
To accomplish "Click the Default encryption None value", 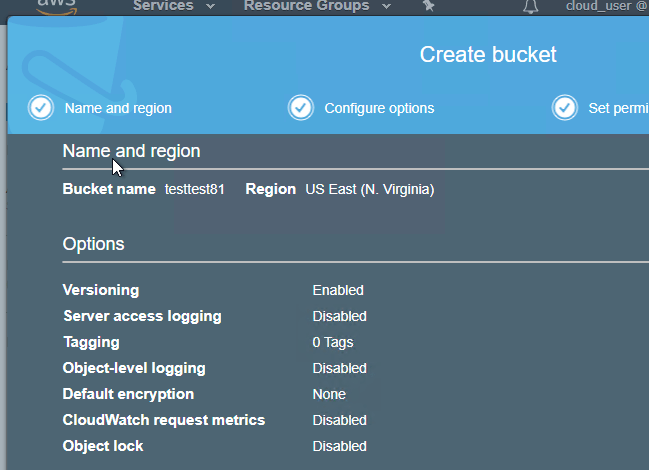I will point(329,394).
